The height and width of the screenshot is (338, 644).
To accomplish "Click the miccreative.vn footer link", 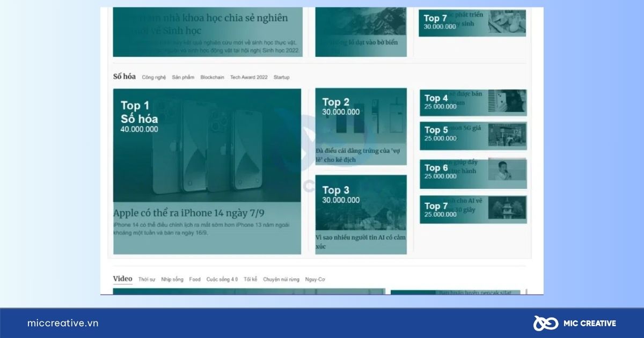I will tap(63, 323).
